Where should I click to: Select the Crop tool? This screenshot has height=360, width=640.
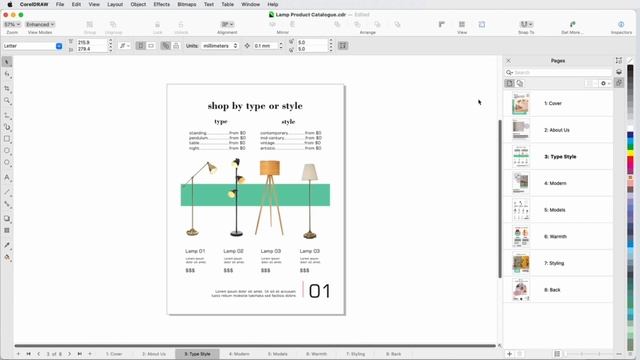click(7, 88)
